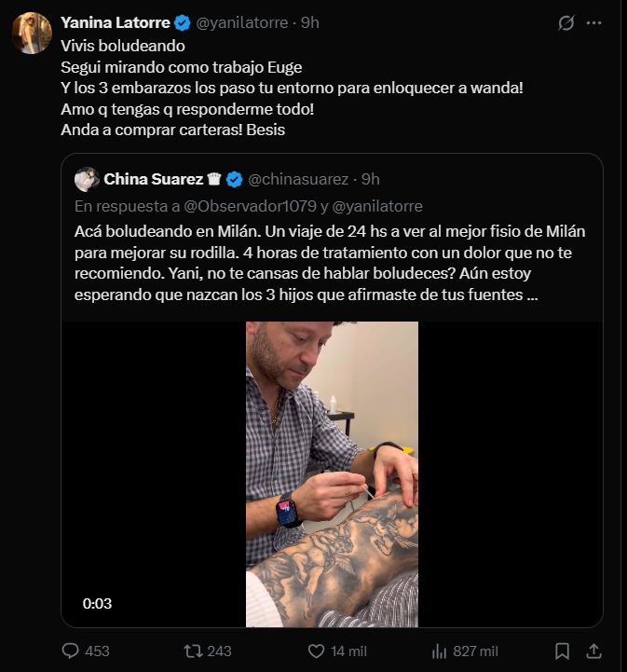Screen dimensions: 627x672
Task: Play the tattoo treatment video
Action: pos(332,473)
